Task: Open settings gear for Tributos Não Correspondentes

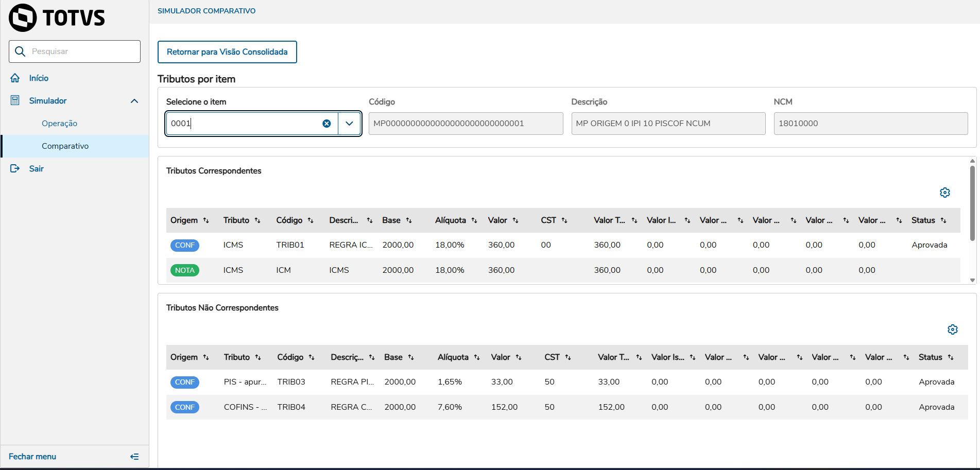Action: pyautogui.click(x=952, y=329)
